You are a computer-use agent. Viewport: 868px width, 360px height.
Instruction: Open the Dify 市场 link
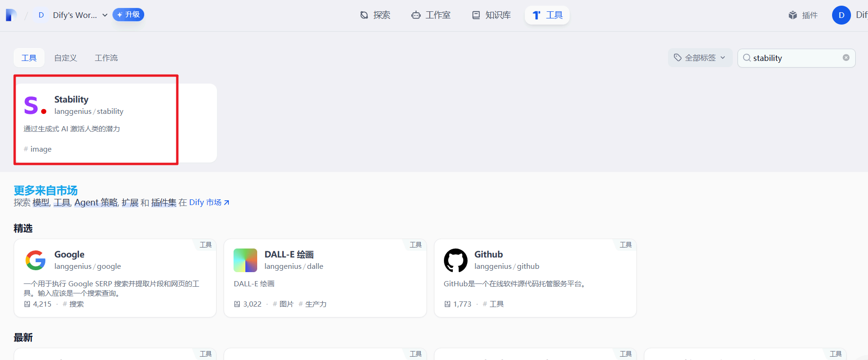(209, 202)
